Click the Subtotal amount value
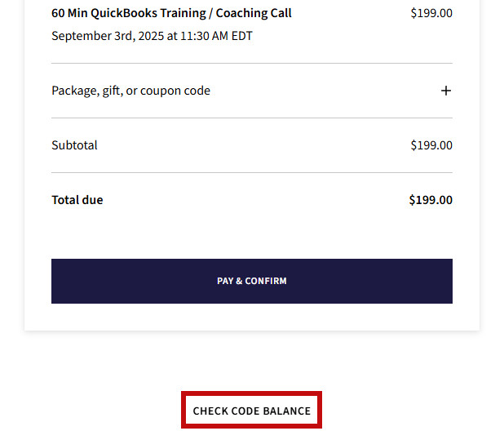The width and height of the screenshot is (504, 431). (431, 145)
